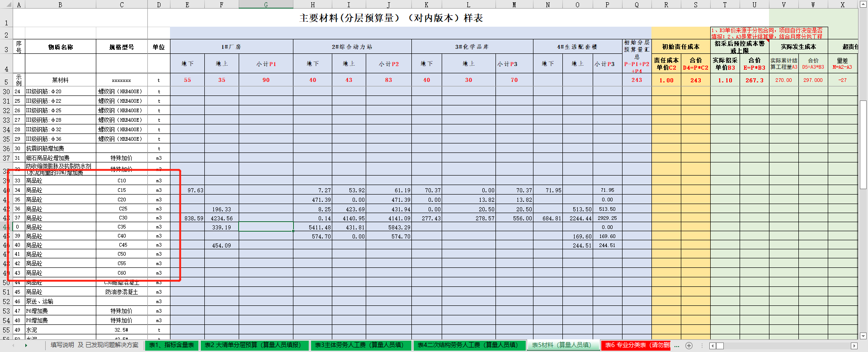The height and width of the screenshot is (352, 868).
Task: Open the hidden sheet tabs ellipsis
Action: coord(677,345)
